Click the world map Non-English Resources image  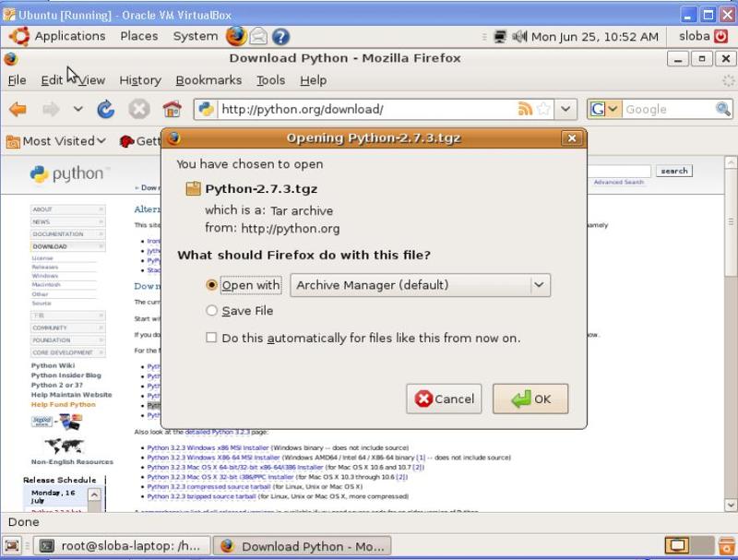(x=64, y=446)
